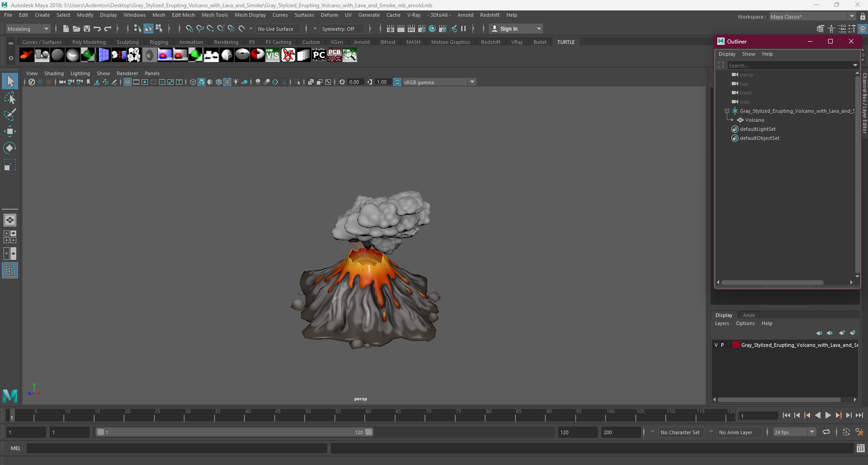Screen dimensions: 868x465
Task: Open Outliner search options dropdown arrow
Action: pyautogui.click(x=855, y=65)
